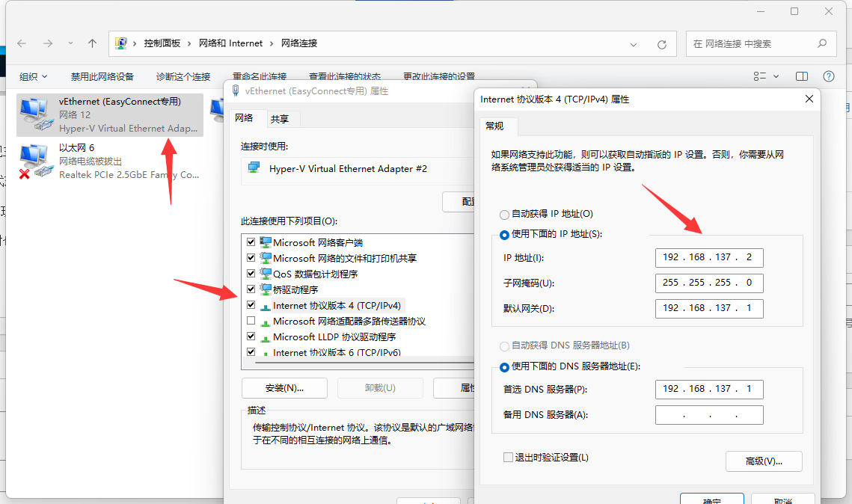Switch to the 共享 tab
852x504 pixels.
point(280,119)
